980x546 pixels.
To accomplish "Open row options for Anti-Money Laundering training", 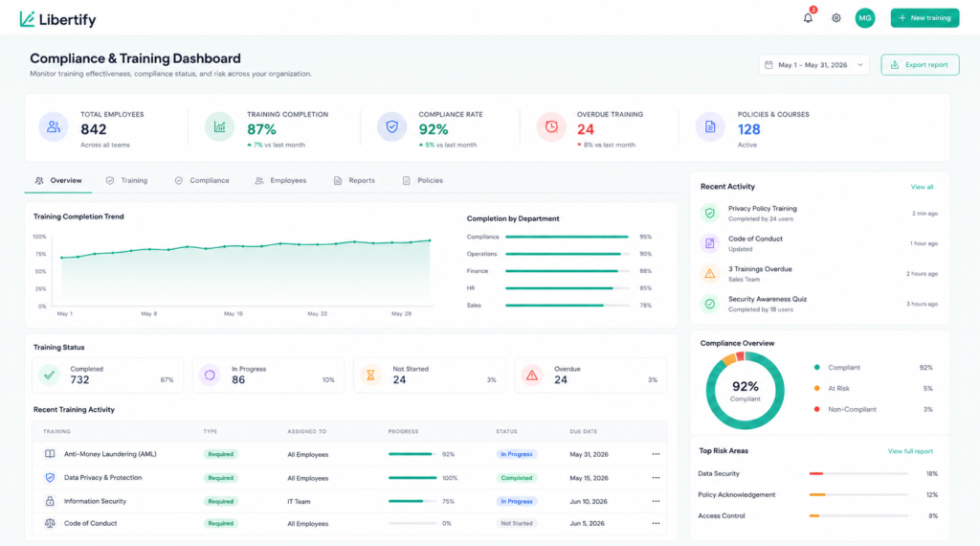I will click(656, 454).
